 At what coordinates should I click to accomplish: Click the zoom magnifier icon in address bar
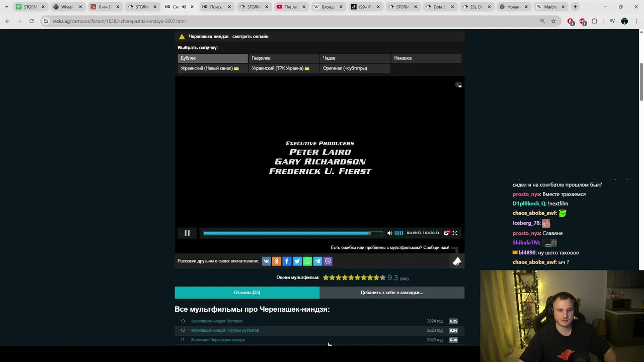click(x=542, y=21)
